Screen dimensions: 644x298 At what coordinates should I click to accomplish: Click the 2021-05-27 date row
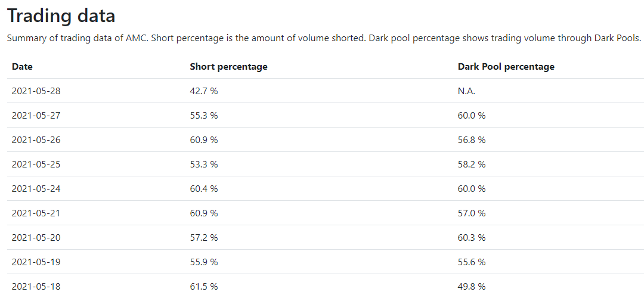[36, 116]
